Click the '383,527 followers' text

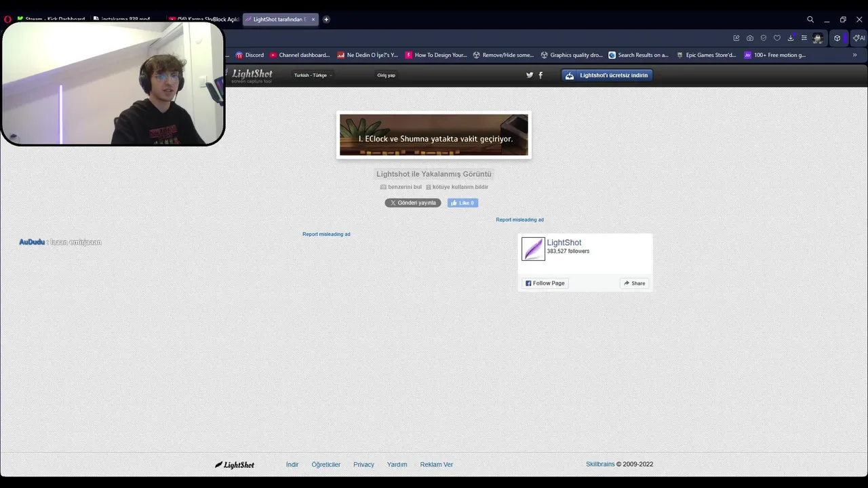(568, 251)
